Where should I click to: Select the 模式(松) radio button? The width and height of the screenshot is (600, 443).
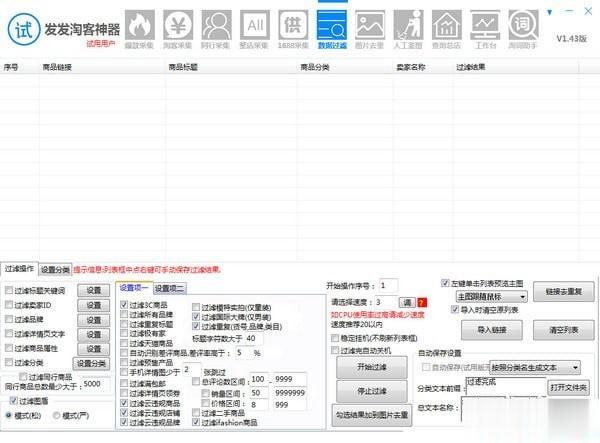8,415
